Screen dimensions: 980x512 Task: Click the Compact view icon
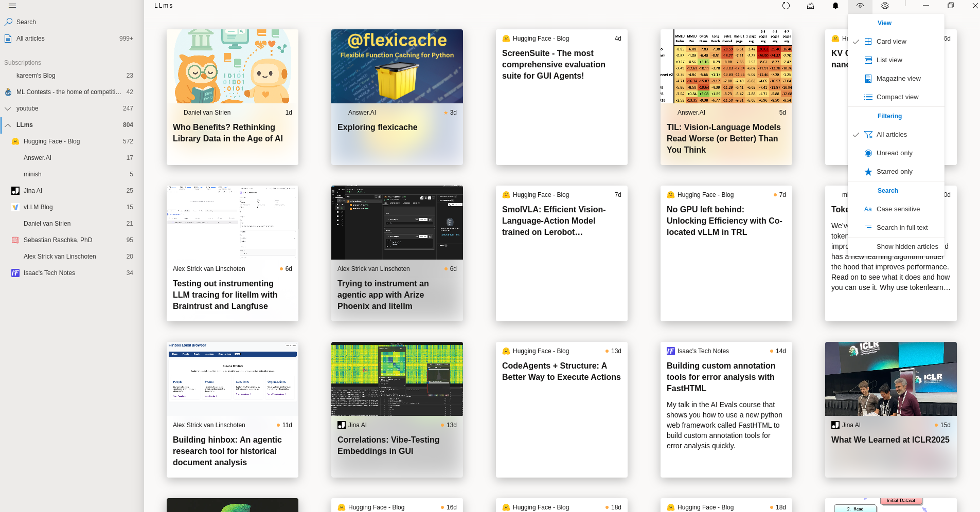[x=868, y=97]
